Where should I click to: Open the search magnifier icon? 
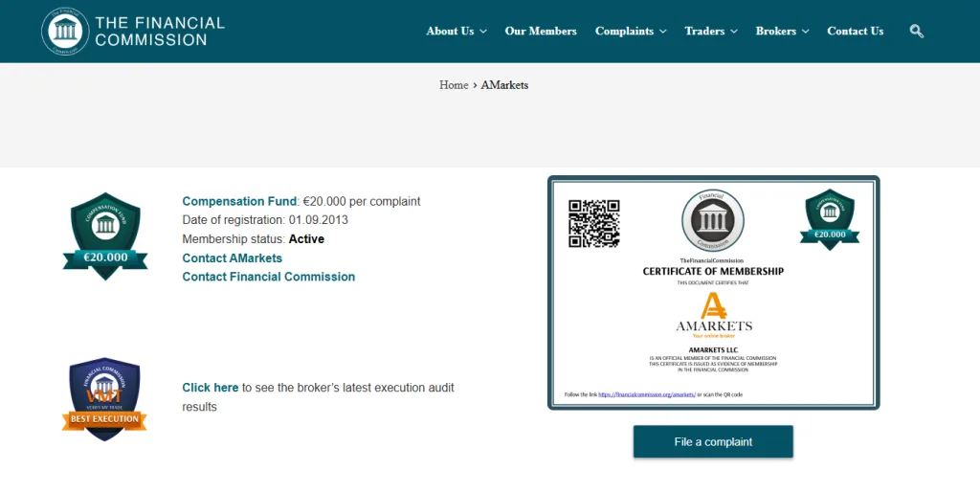(916, 31)
